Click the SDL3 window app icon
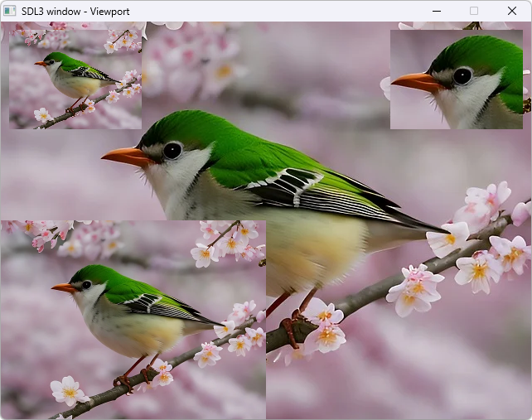The height and width of the screenshot is (420, 532). 9,11
